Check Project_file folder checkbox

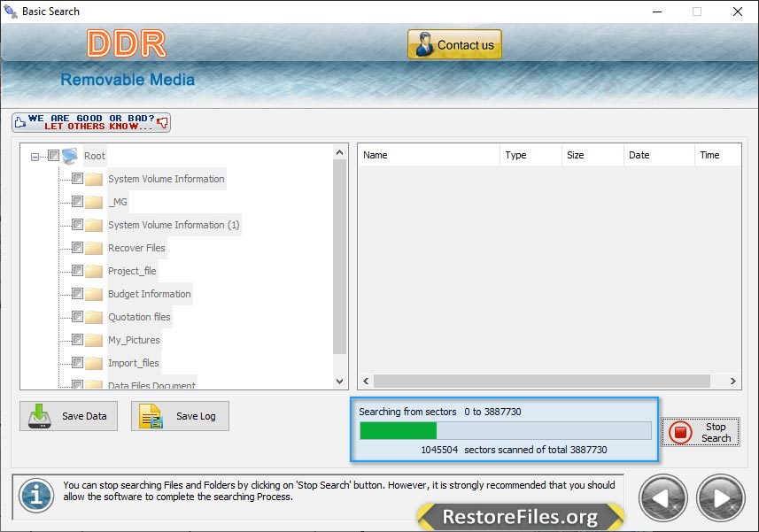(77, 270)
